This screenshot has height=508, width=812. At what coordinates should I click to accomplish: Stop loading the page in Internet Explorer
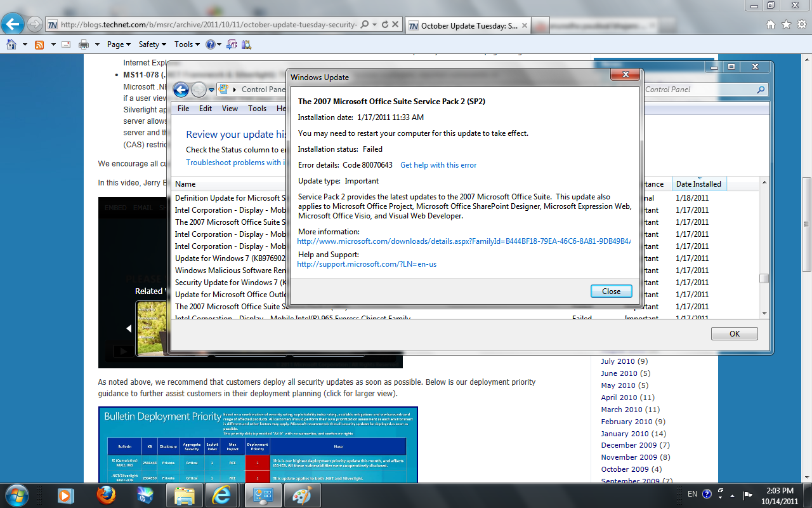click(395, 25)
